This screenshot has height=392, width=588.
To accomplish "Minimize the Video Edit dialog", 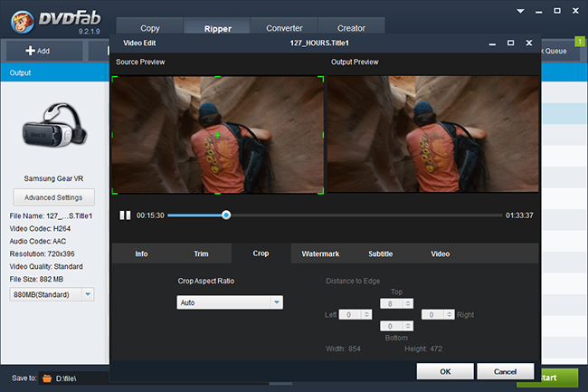I will pyautogui.click(x=492, y=43).
